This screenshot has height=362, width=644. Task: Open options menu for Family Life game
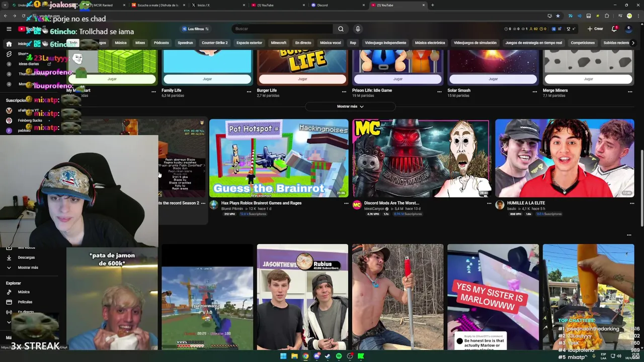click(249, 92)
